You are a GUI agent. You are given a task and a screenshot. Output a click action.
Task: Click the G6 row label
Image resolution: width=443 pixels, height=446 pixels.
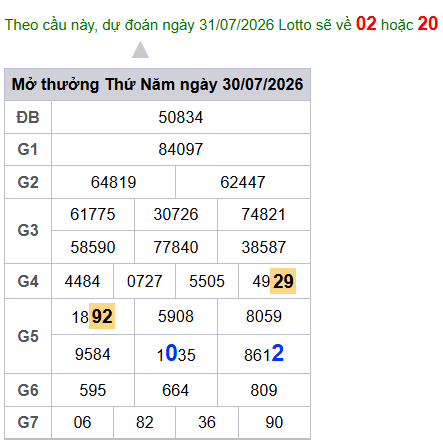click(x=28, y=390)
